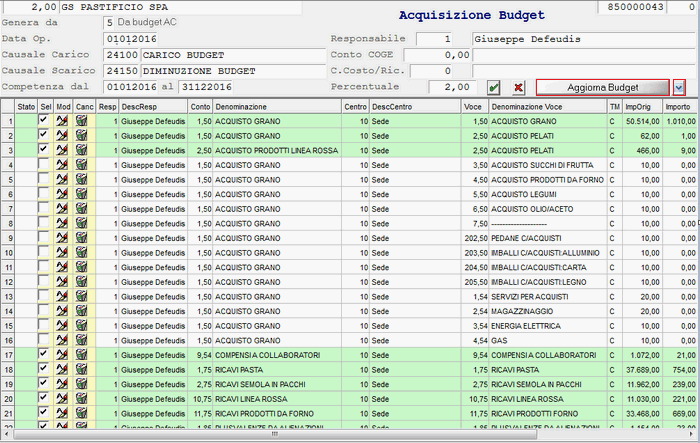
Task: Click the 669,00 Importo cell
Action: tap(681, 414)
